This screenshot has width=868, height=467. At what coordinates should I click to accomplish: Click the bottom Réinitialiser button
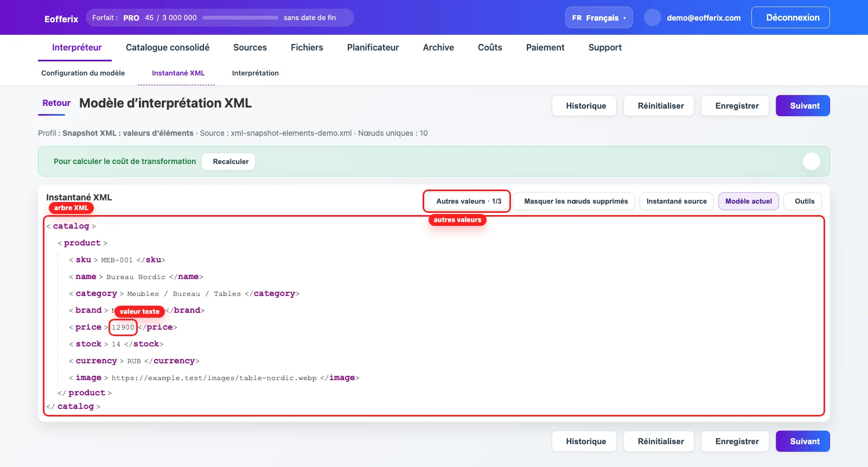click(x=659, y=441)
